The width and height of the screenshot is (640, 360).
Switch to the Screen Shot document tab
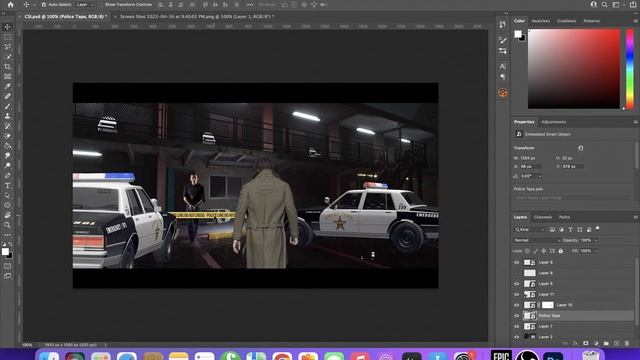pyautogui.click(x=197, y=17)
